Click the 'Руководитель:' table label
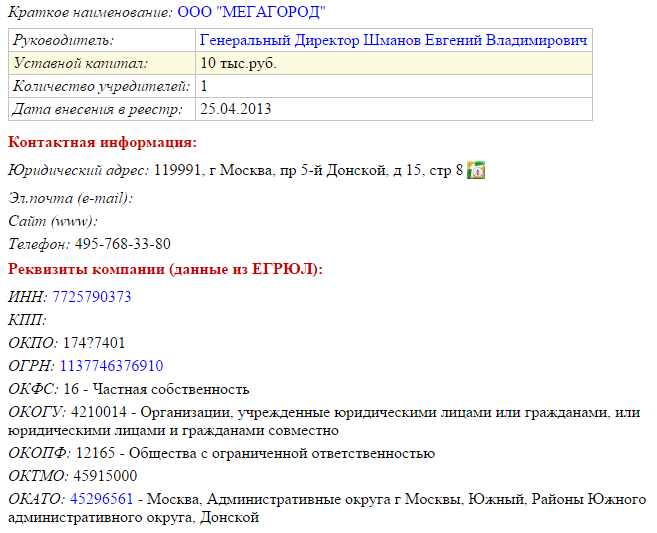The image size is (657, 533). pyautogui.click(x=63, y=40)
